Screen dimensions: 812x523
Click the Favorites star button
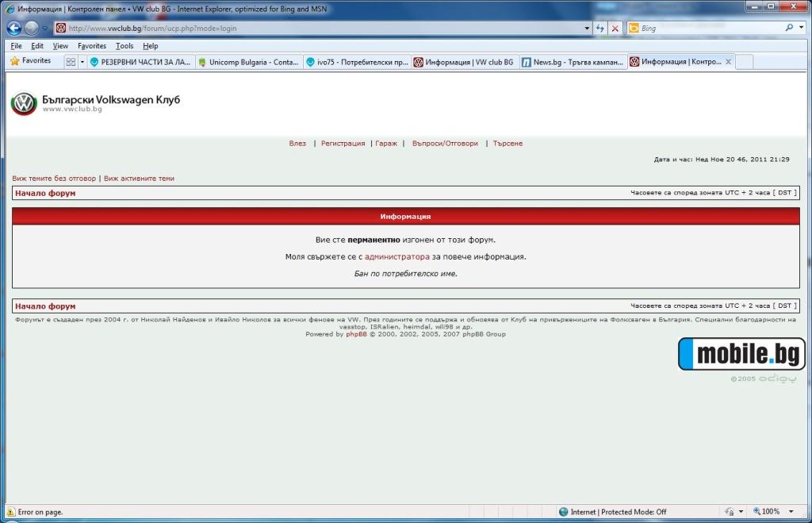click(x=30, y=60)
